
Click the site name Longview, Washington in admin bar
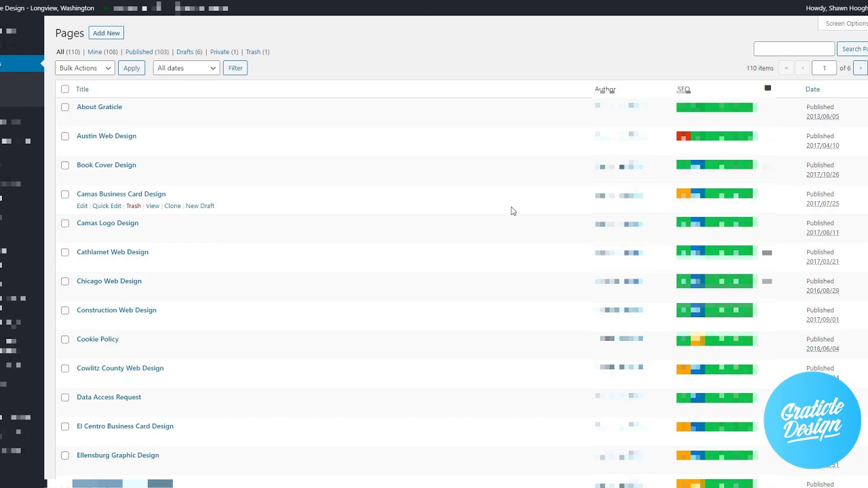click(47, 8)
